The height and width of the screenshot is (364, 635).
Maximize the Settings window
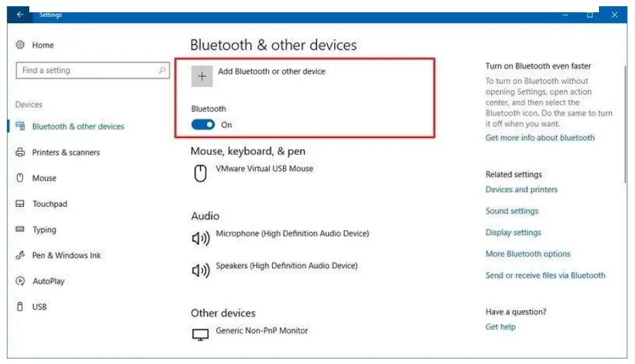[590, 14]
